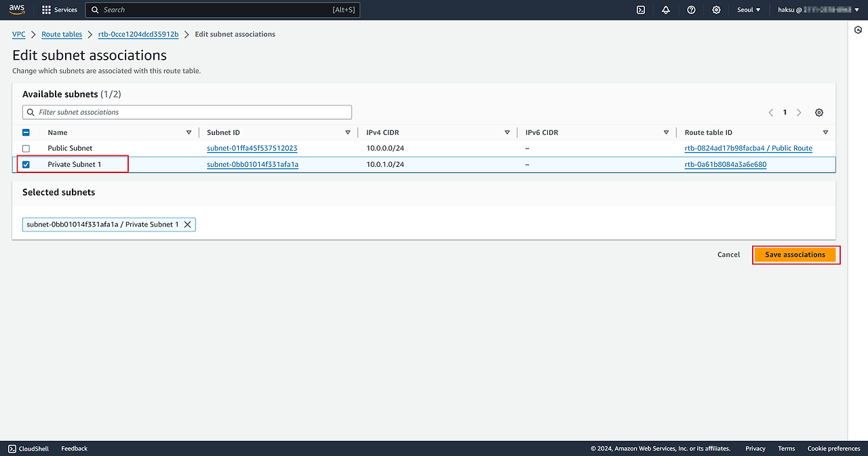Toggle the select-all subnets header checkbox
The width and height of the screenshot is (868, 456).
tap(26, 133)
